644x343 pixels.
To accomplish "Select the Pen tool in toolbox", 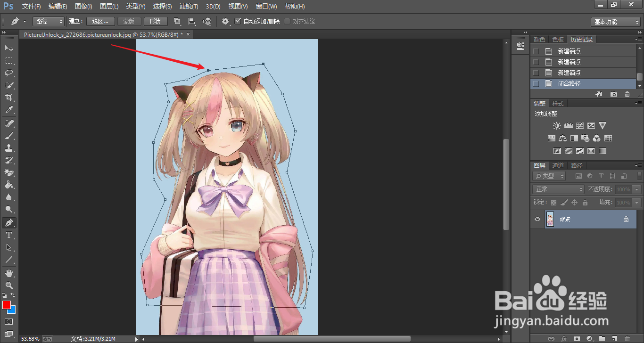I will (x=9, y=222).
